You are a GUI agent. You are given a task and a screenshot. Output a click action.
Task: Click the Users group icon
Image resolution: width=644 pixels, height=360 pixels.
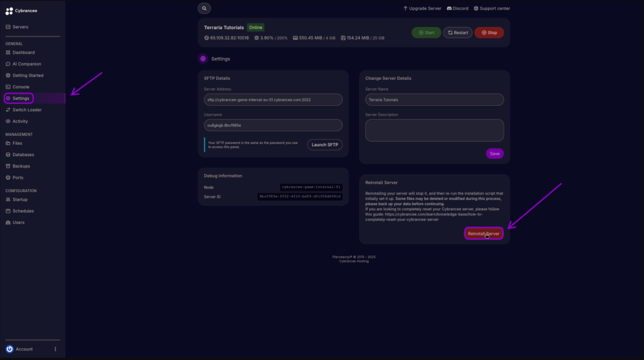coord(8,222)
